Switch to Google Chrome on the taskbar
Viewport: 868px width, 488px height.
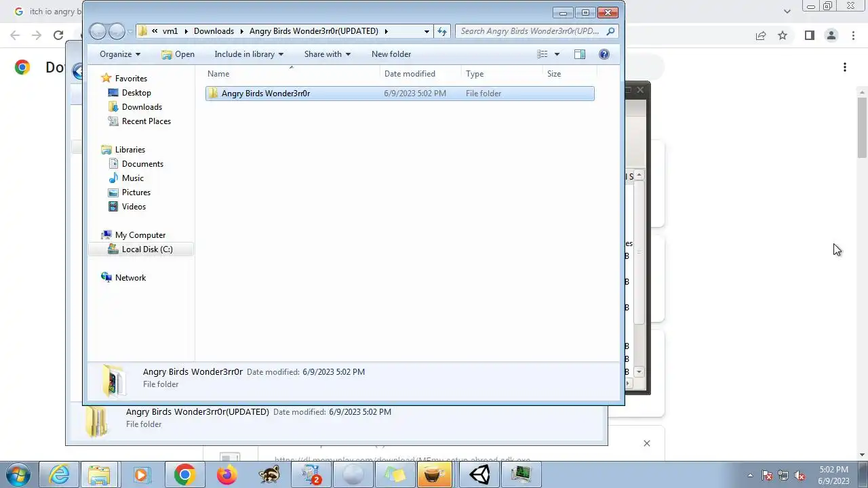pos(184,475)
